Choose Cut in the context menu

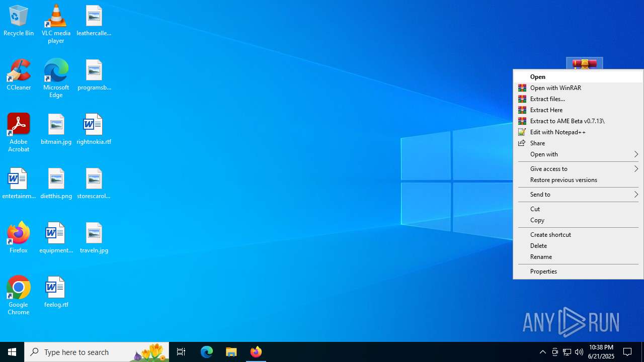point(578,209)
